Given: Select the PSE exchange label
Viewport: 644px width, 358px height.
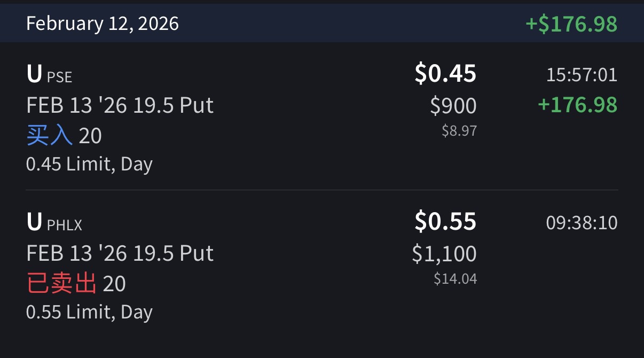Looking at the screenshot, I should [x=59, y=77].
